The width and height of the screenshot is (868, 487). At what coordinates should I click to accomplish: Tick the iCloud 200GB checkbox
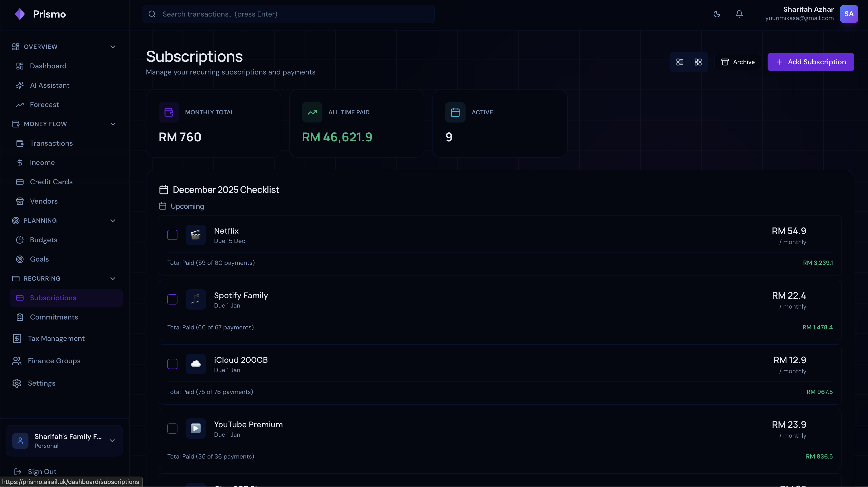[172, 364]
